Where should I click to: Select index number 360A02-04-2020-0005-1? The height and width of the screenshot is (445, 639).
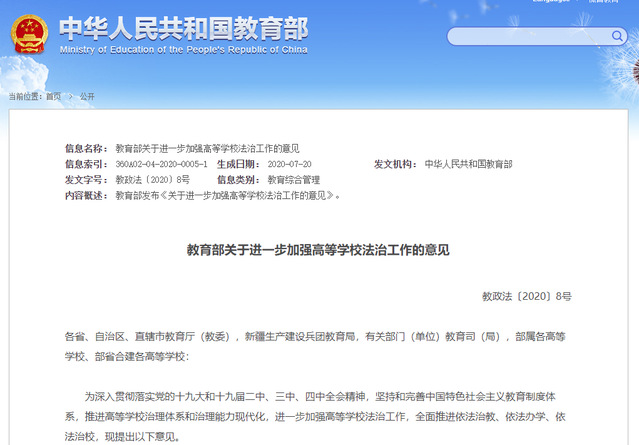coord(161,163)
